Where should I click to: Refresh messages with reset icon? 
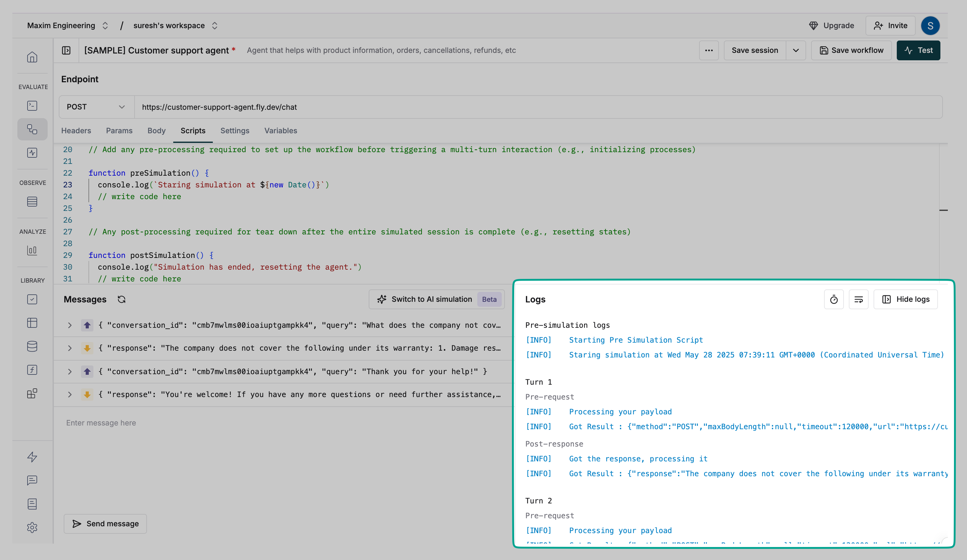122,299
